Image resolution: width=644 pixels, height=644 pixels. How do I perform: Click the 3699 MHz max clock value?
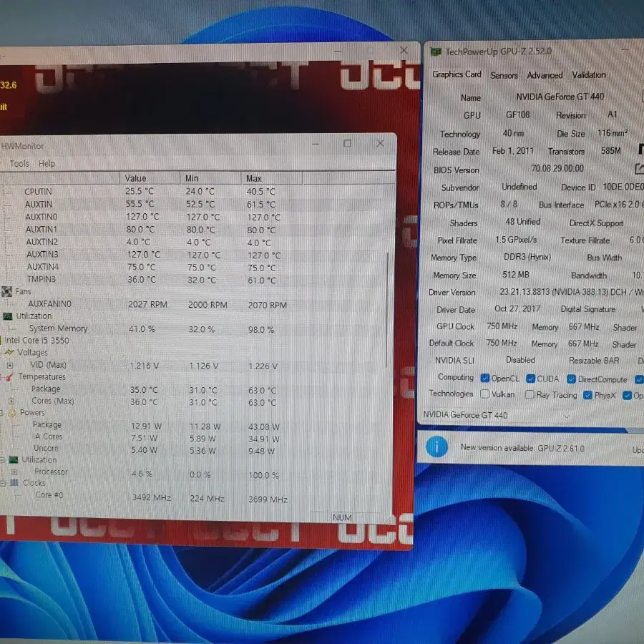[268, 499]
